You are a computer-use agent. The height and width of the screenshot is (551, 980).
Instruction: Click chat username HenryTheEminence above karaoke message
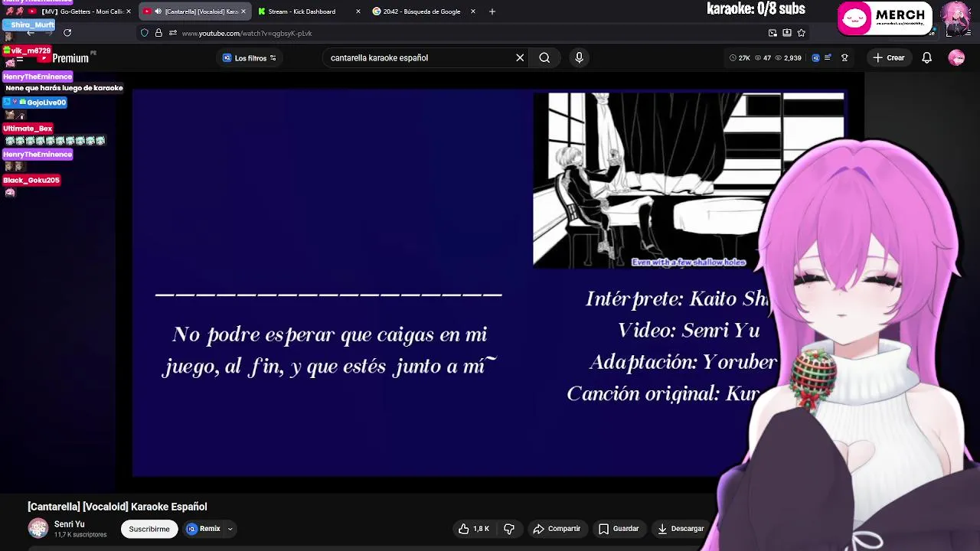click(x=38, y=77)
